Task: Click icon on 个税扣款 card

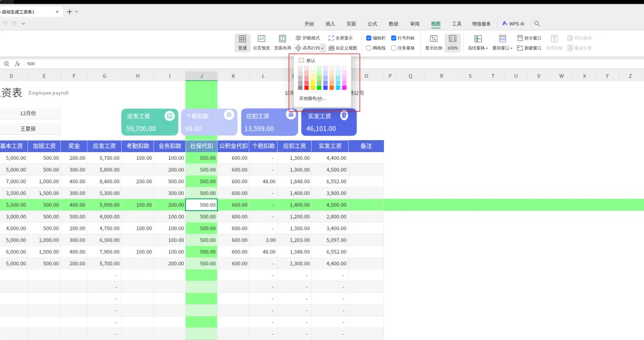Action: click(229, 115)
